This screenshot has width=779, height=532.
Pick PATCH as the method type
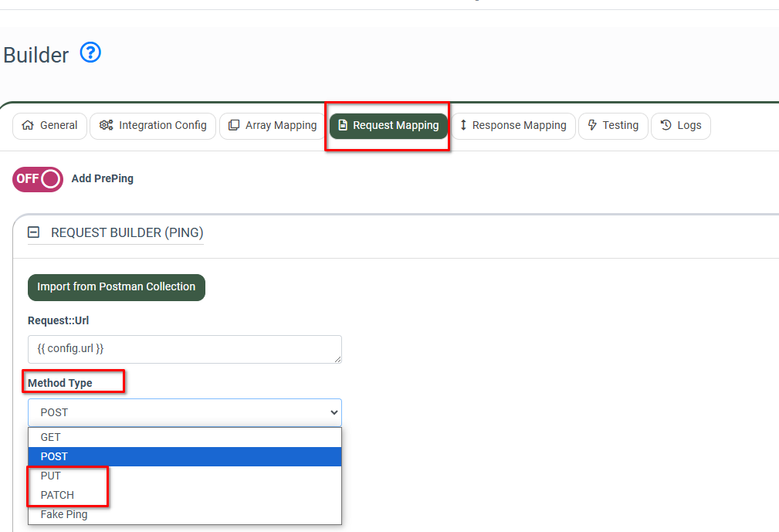pyautogui.click(x=57, y=495)
